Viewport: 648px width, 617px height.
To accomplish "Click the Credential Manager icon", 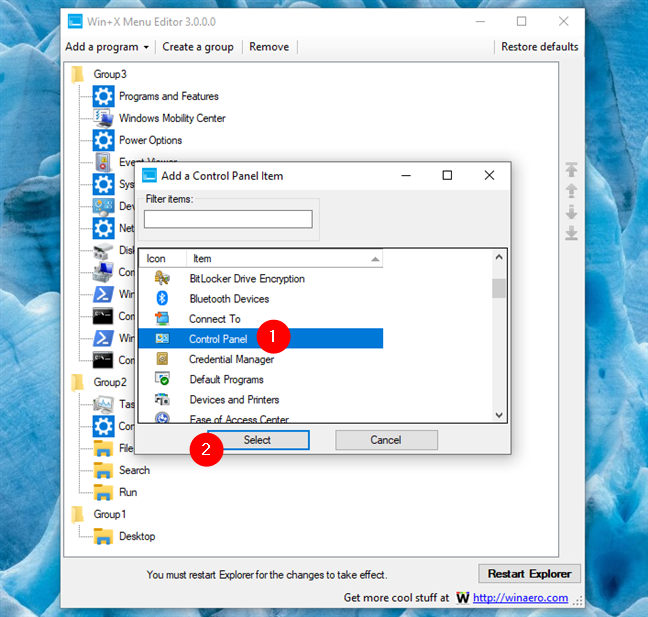I will [162, 359].
